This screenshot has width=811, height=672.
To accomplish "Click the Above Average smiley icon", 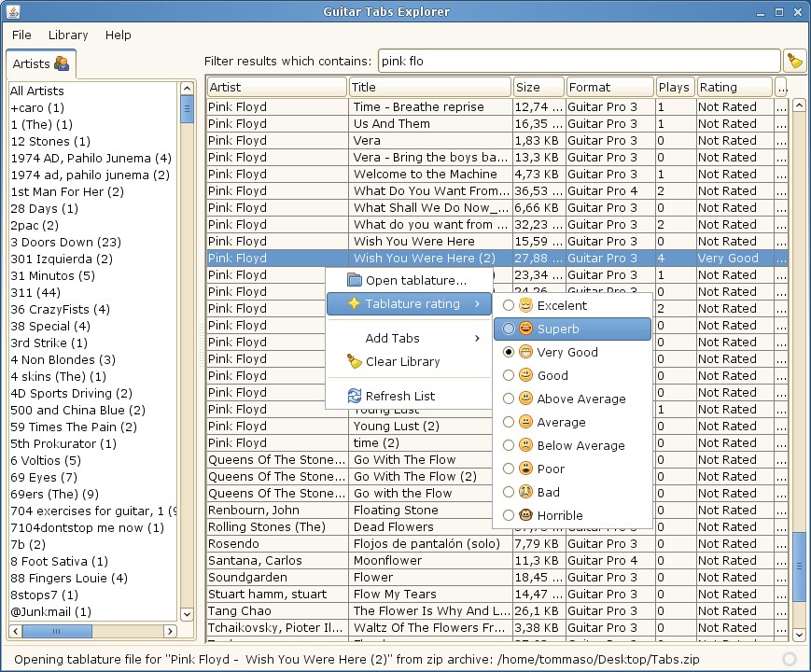I will pos(525,399).
